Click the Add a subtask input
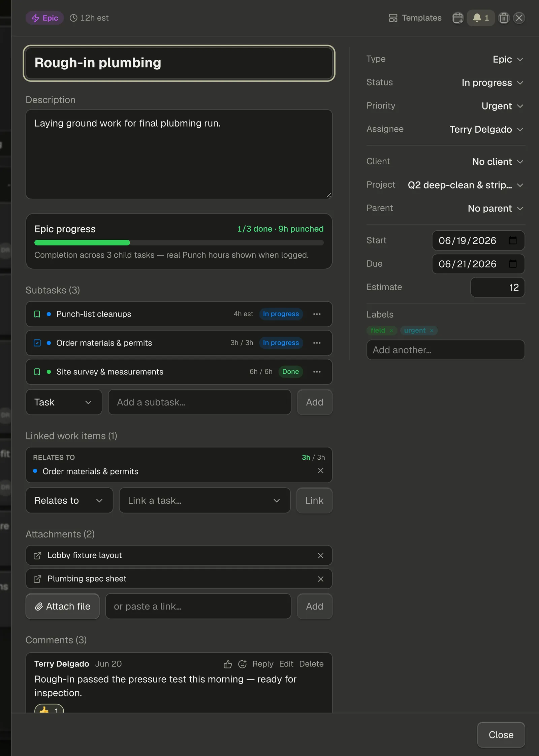The width and height of the screenshot is (539, 756). tap(199, 402)
